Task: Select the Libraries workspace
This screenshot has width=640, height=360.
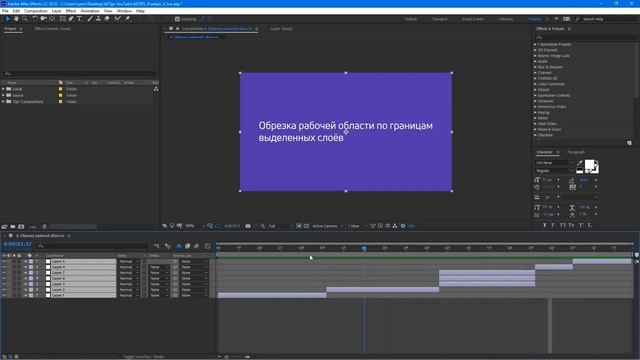Action: [x=505, y=19]
